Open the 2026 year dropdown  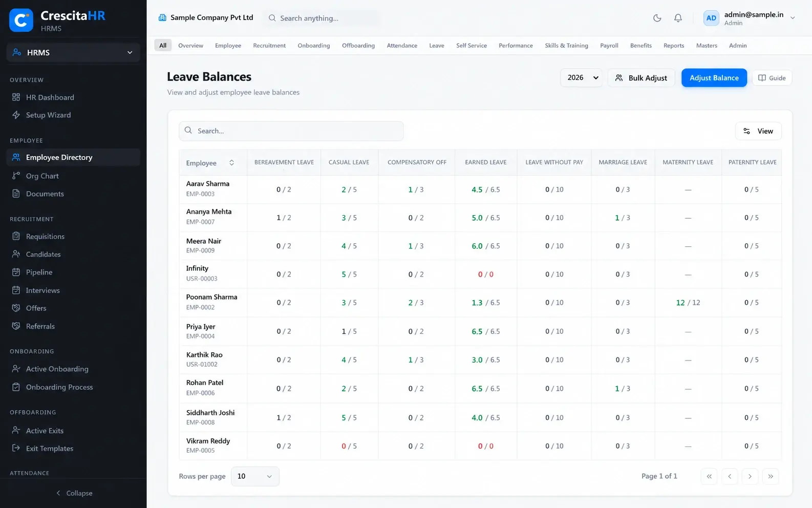[582, 78]
